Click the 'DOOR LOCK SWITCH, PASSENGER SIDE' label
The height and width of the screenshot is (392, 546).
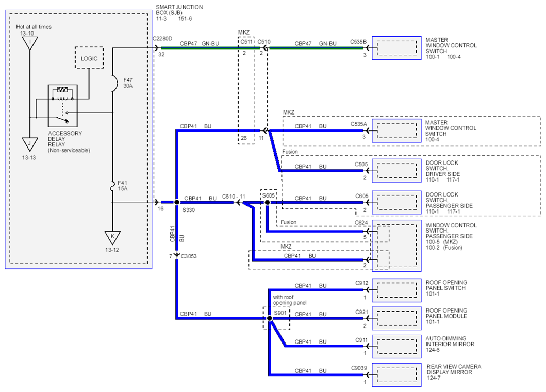[449, 200]
